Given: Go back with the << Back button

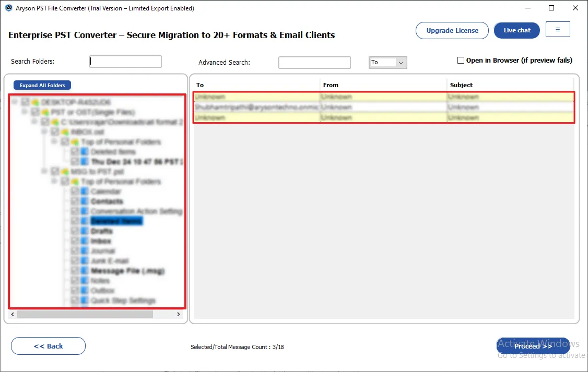Looking at the screenshot, I should tap(49, 346).
